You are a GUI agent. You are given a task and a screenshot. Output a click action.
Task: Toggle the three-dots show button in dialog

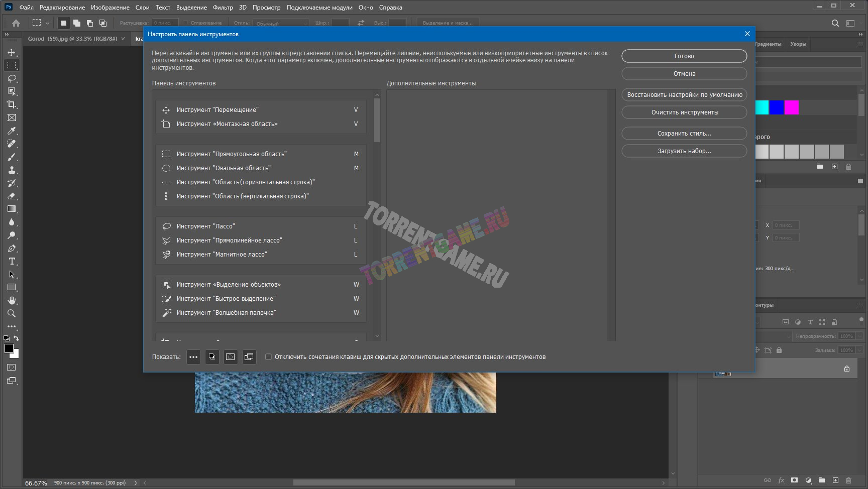coord(193,357)
